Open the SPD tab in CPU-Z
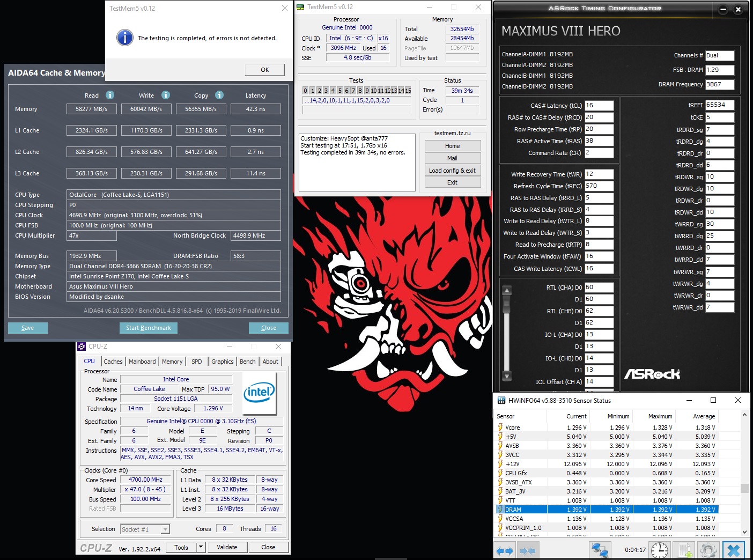This screenshot has height=560, width=753. (197, 362)
